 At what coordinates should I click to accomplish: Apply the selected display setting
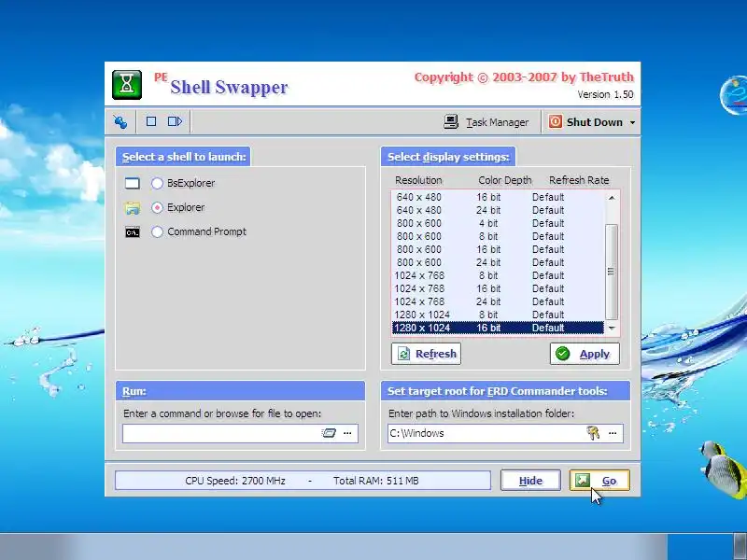pos(585,354)
